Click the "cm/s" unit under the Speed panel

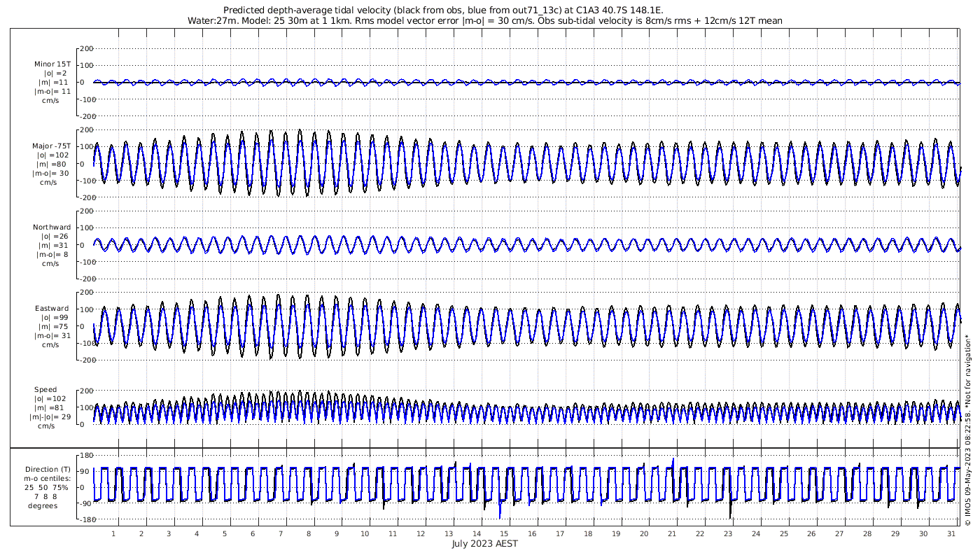[47, 426]
